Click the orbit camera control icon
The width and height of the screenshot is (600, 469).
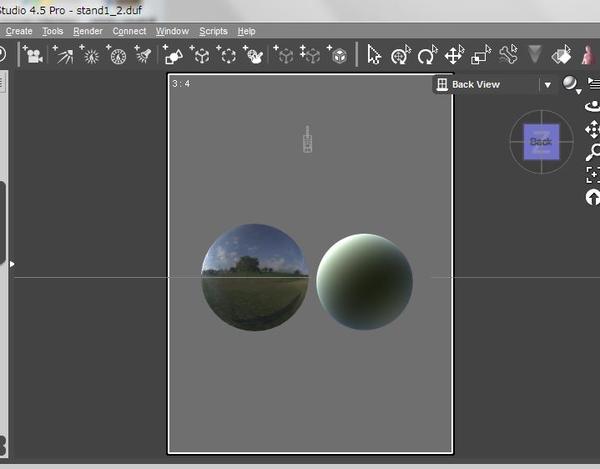click(592, 106)
